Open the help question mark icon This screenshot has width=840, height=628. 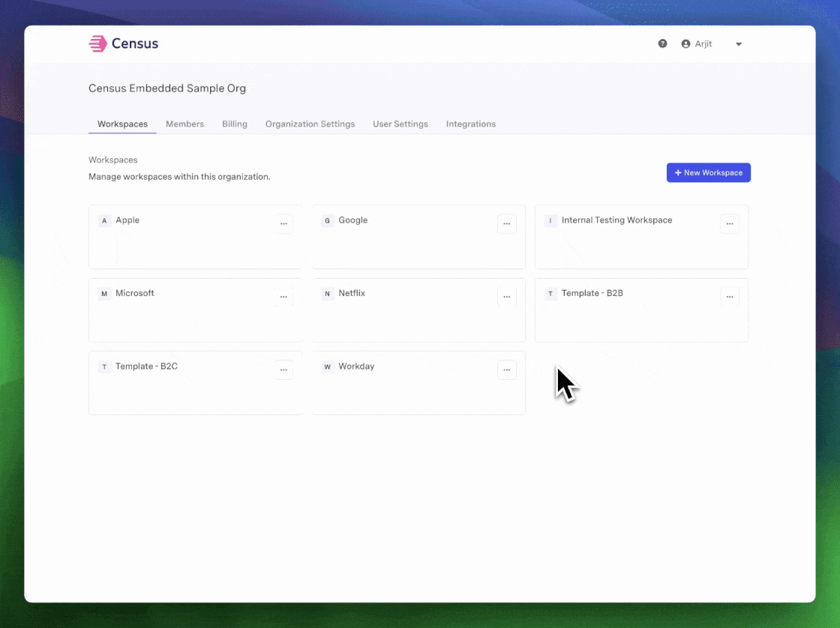662,43
